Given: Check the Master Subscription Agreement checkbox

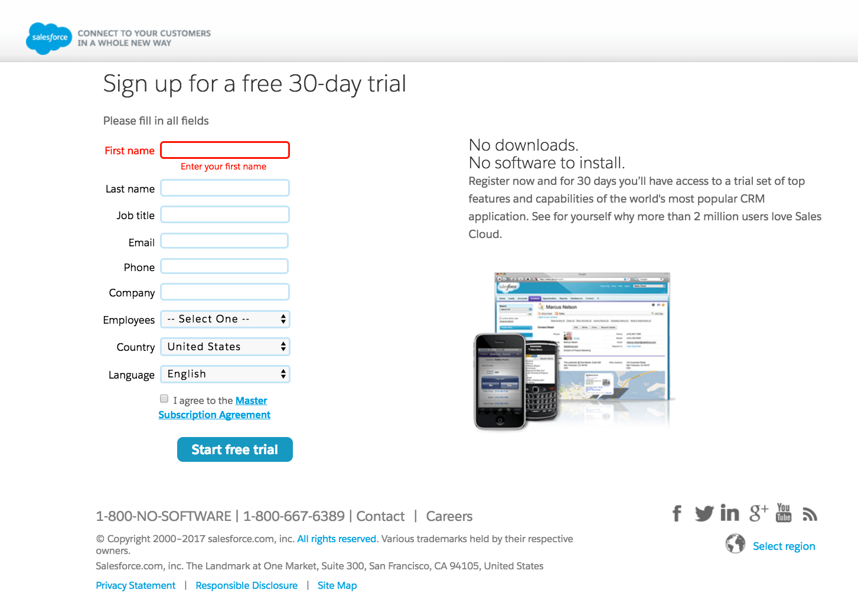Looking at the screenshot, I should (x=164, y=399).
